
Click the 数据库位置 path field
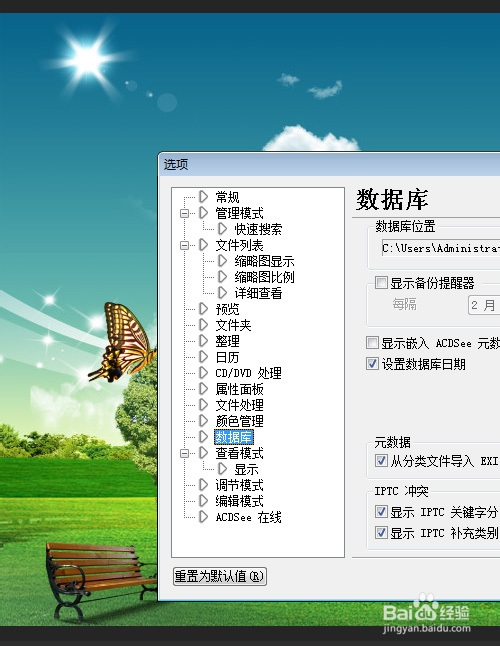click(441, 248)
